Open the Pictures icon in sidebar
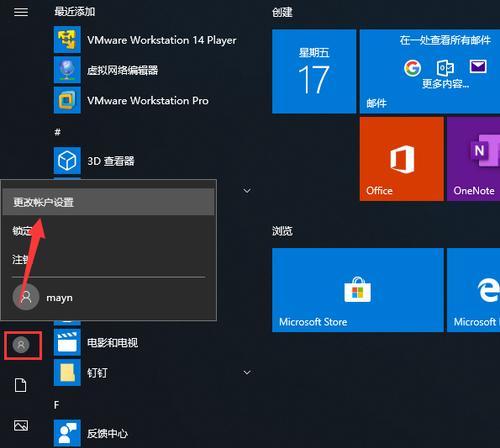 (x=21, y=425)
